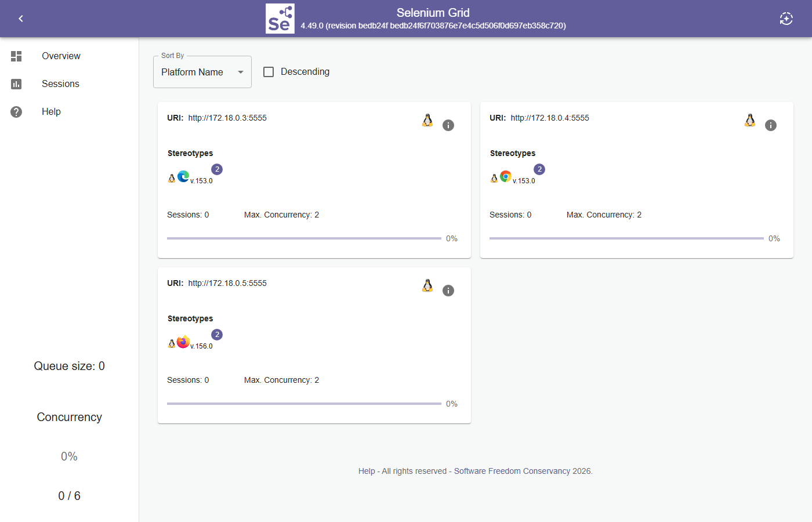Screen dimensions: 812x522
Task: Click Linux penguin icon on node 172.18.0.4 header
Action: (x=750, y=120)
